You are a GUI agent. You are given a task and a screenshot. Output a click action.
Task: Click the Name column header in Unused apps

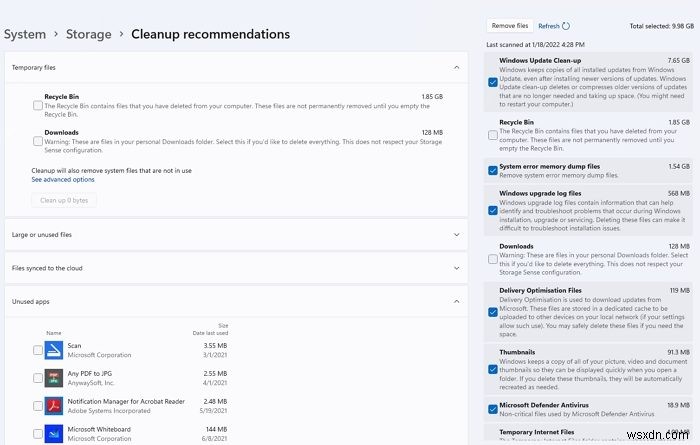point(53,333)
